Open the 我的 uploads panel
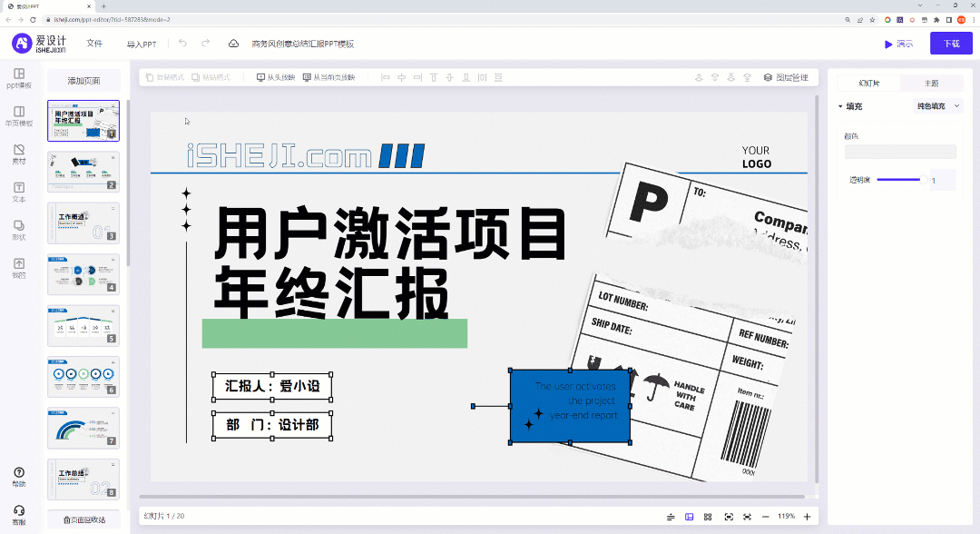 [x=19, y=268]
